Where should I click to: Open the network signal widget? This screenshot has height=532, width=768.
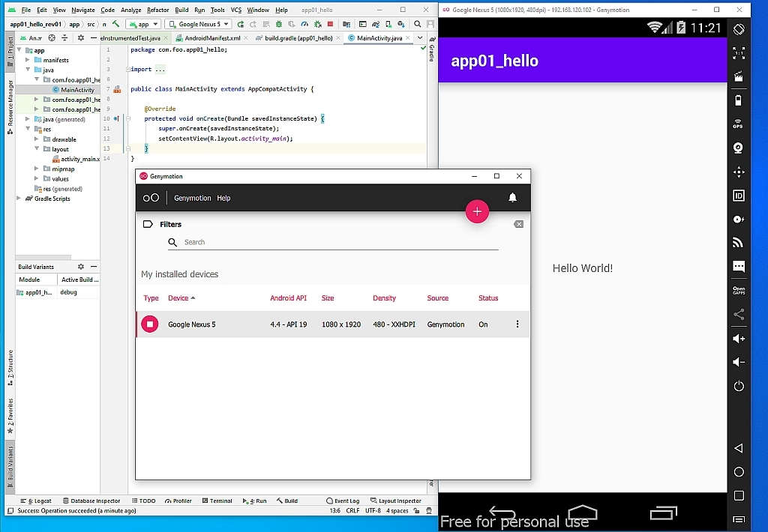(739, 242)
